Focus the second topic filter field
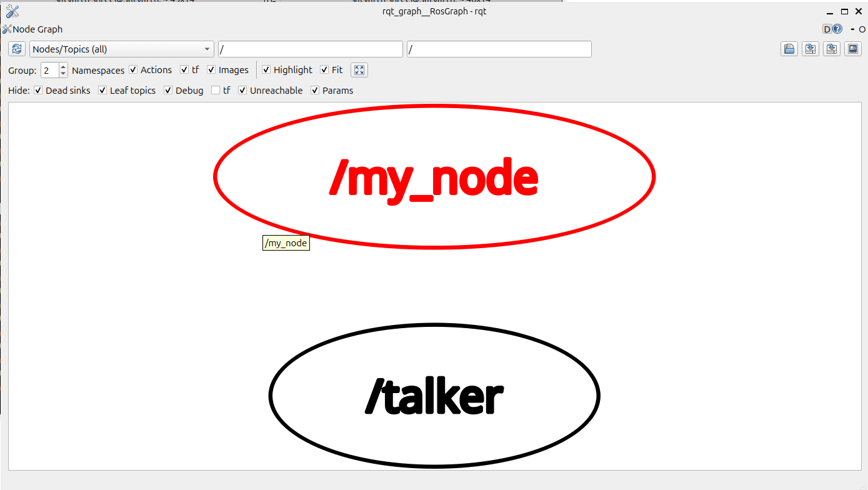Screen dimensions: 868x490 (x=499, y=49)
